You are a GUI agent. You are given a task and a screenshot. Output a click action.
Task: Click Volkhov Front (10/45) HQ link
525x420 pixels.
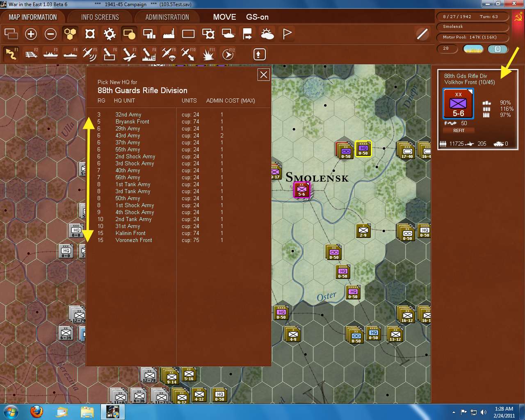pos(470,82)
